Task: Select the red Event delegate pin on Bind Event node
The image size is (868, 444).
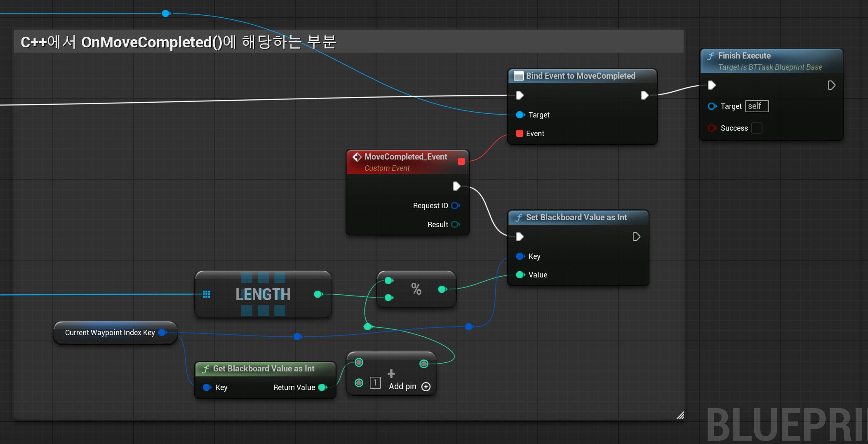Action: point(520,133)
